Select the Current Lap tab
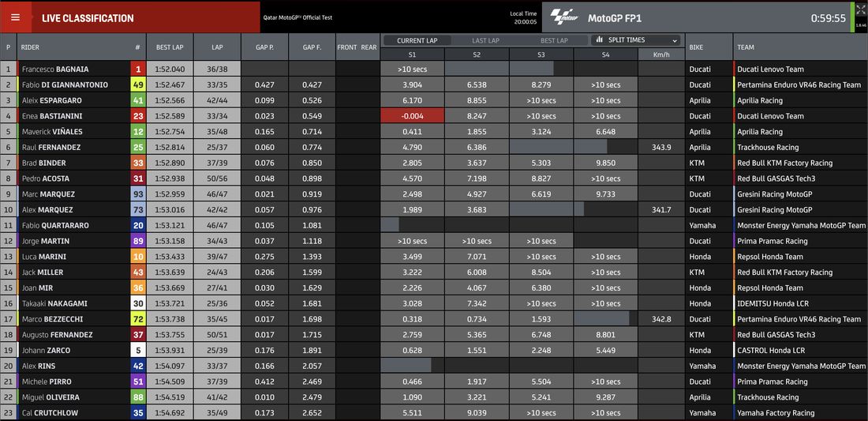Viewport: 868px width, 421px height. 417,40
